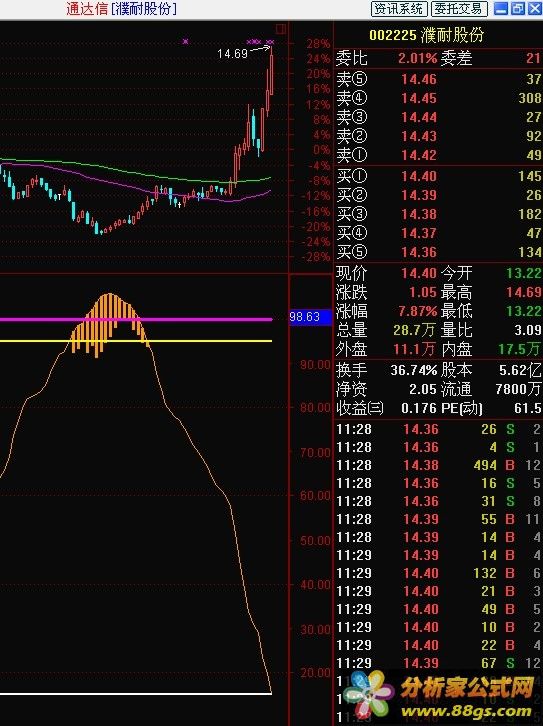Click the 20.00 label on indicator axis
543x726 pixels.
[x=315, y=672]
